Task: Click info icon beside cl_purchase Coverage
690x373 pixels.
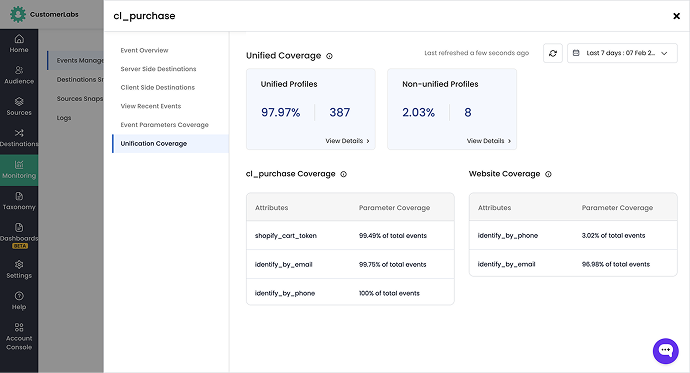Action: (x=343, y=174)
